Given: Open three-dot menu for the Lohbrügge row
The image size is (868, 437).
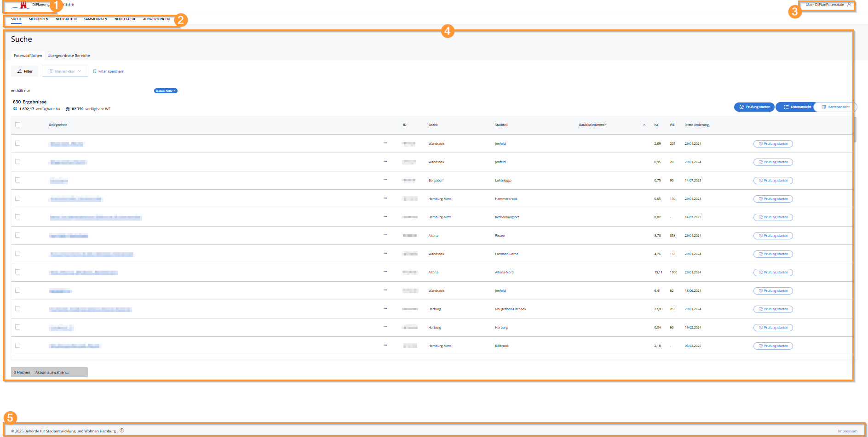Looking at the screenshot, I should click(385, 180).
